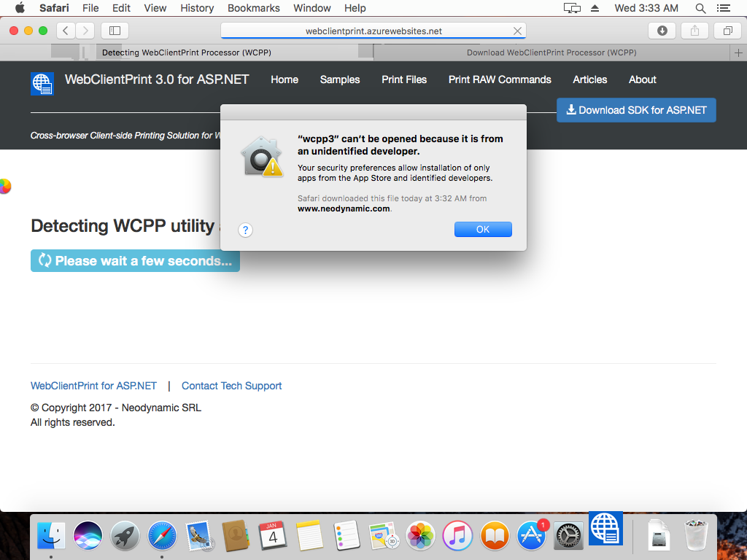Open Calendar icon in Dock

[x=273, y=536]
